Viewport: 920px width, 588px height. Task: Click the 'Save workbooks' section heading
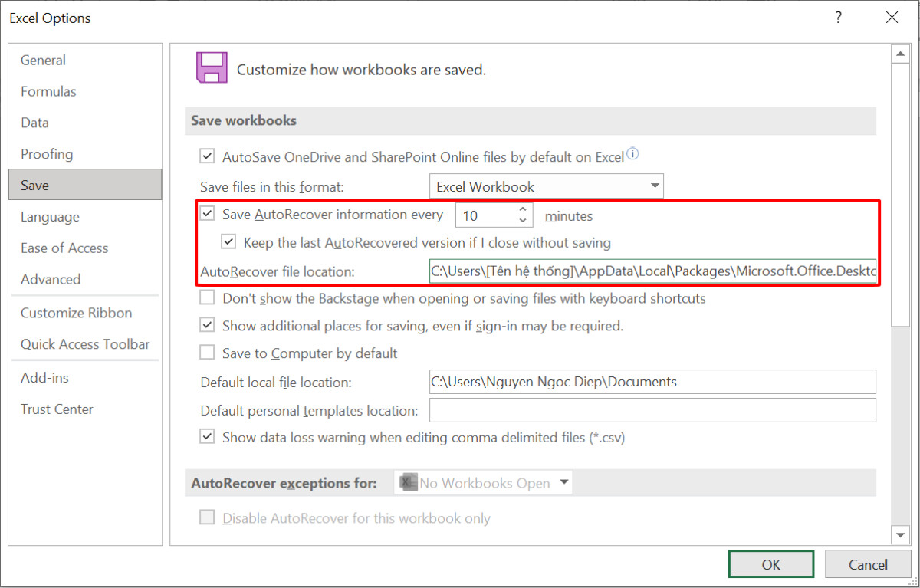[244, 120]
